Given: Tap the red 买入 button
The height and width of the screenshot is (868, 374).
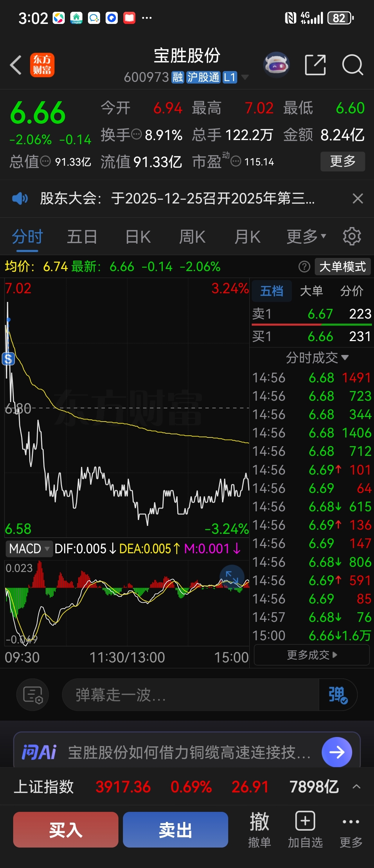Looking at the screenshot, I should [x=66, y=830].
